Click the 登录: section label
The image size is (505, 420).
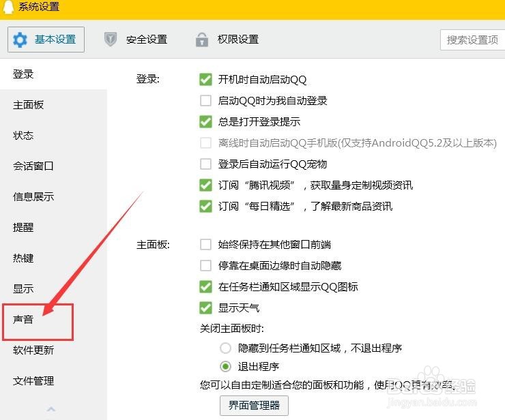click(148, 79)
